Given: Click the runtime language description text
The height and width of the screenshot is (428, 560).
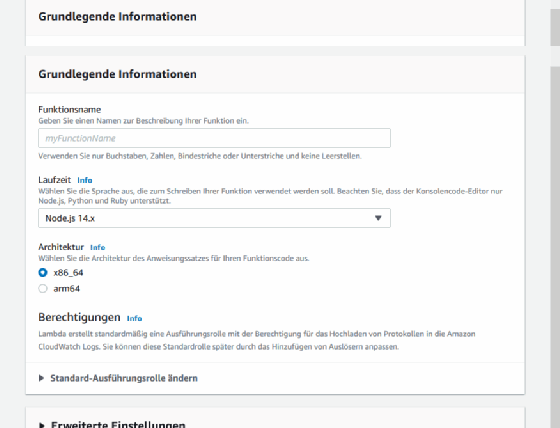Looking at the screenshot, I should [270, 196].
